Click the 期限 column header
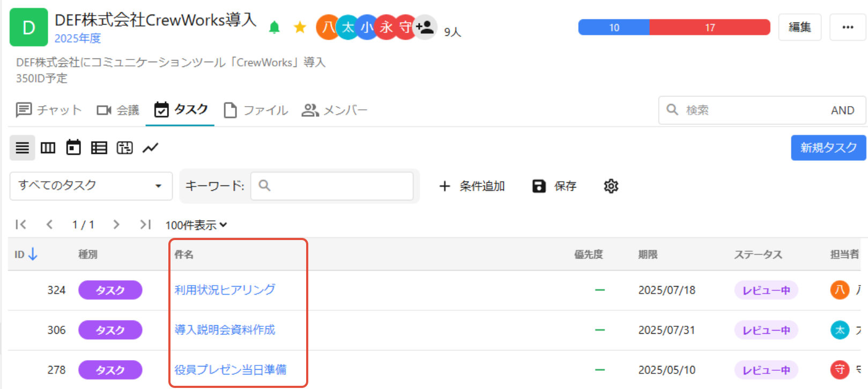The height and width of the screenshot is (389, 868). point(648,255)
